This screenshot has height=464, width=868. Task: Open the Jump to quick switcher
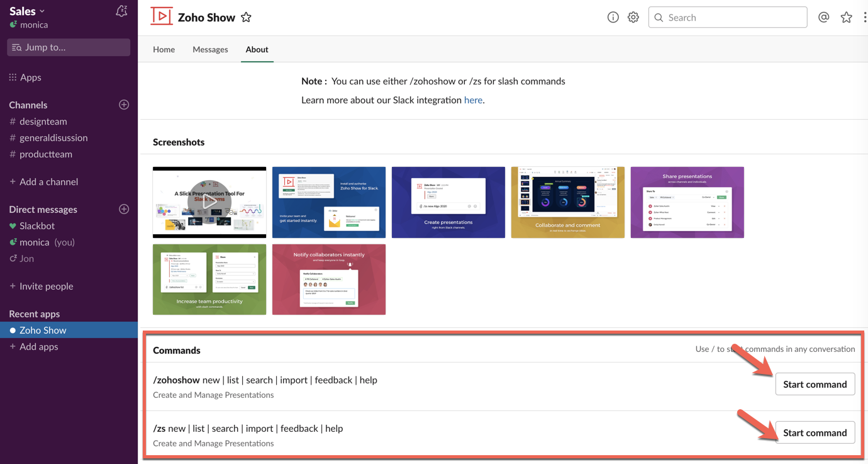[69, 47]
